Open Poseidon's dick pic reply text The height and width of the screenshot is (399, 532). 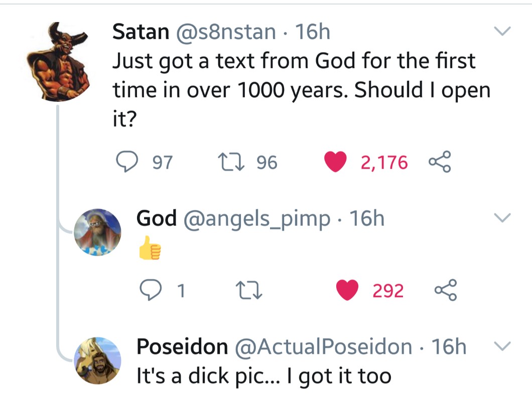263,375
